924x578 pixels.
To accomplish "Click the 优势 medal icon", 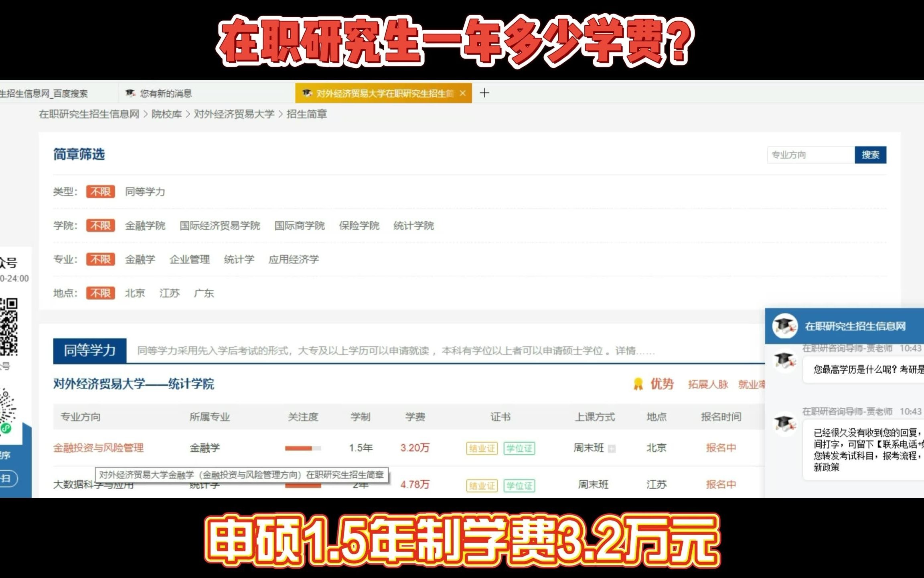I will point(638,384).
